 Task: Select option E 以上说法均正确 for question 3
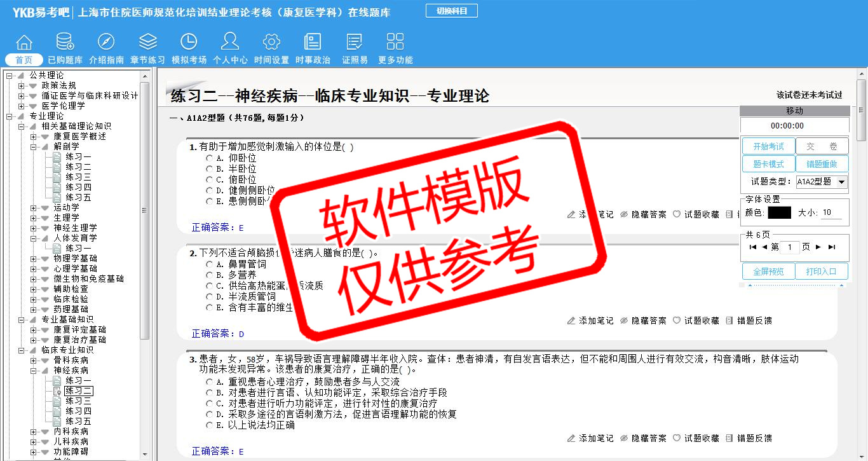[209, 425]
